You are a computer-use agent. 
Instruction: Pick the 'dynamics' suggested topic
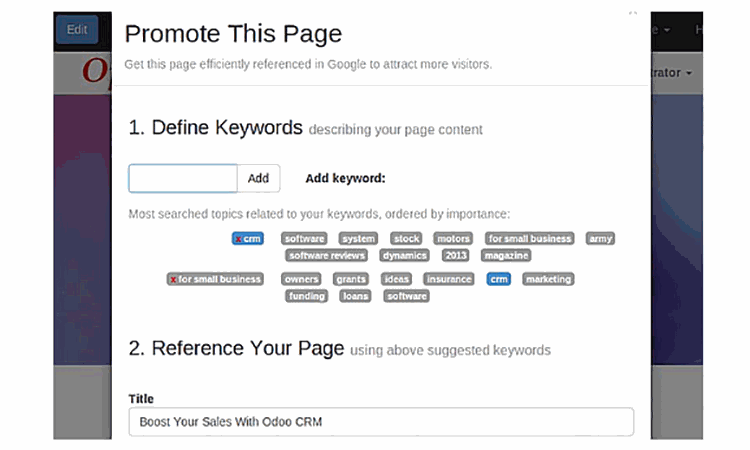pyautogui.click(x=404, y=255)
